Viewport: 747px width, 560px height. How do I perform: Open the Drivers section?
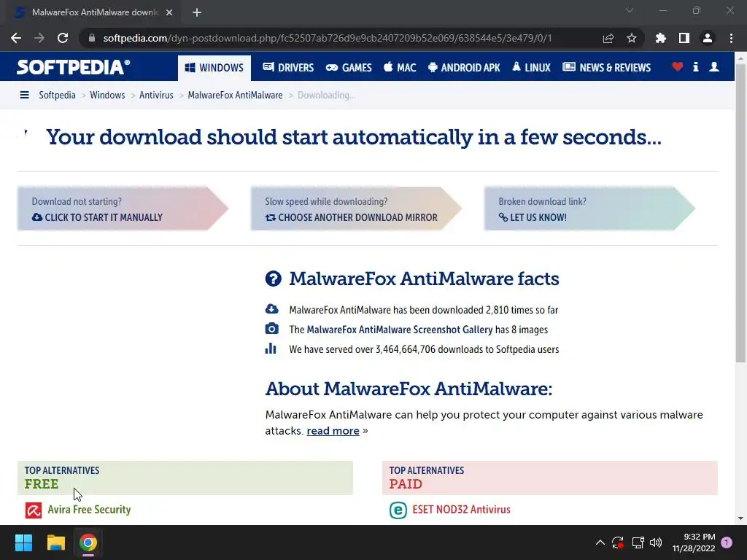(288, 68)
